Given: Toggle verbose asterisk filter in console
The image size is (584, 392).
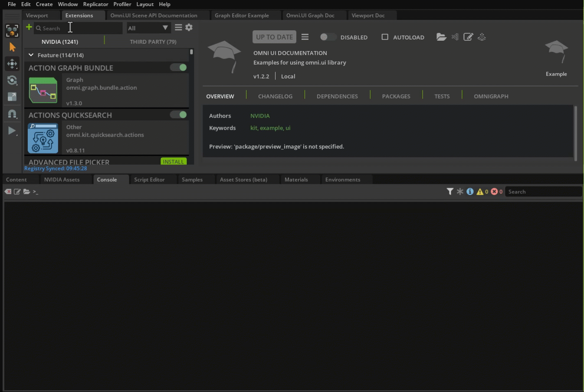Looking at the screenshot, I should tap(460, 191).
